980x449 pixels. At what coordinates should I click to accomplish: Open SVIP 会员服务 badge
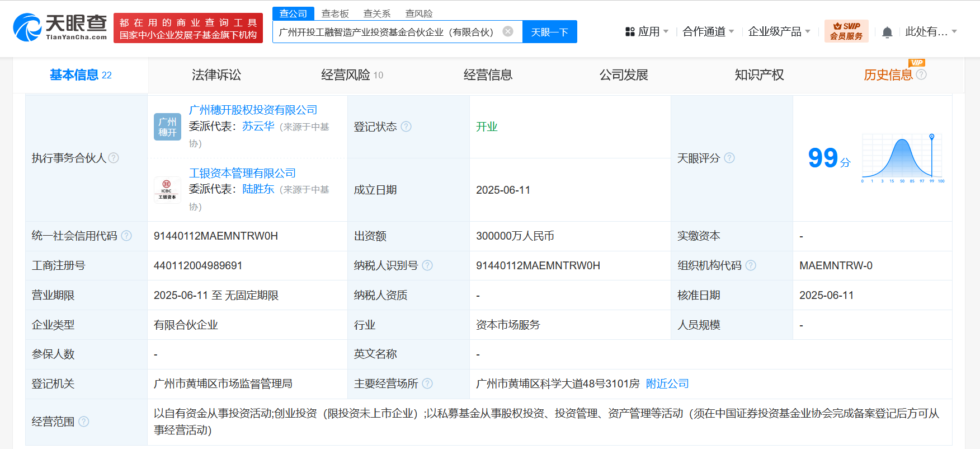846,31
